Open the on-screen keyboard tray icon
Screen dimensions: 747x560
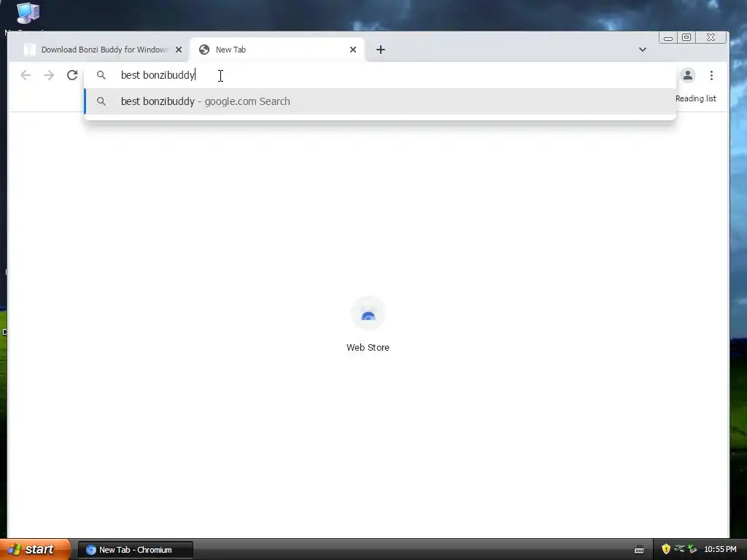point(639,550)
